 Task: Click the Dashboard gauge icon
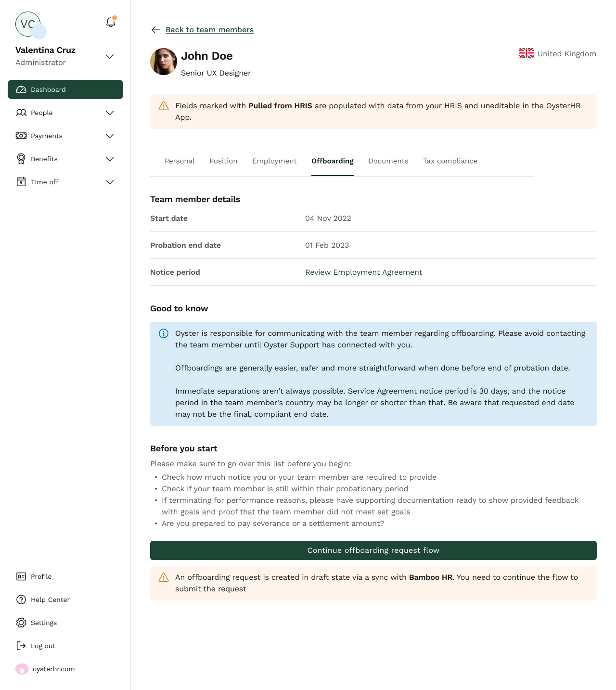21,89
